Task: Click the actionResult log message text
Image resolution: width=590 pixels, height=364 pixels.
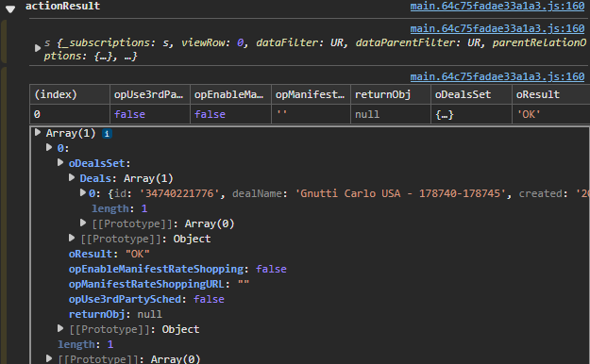Action: pos(63,6)
